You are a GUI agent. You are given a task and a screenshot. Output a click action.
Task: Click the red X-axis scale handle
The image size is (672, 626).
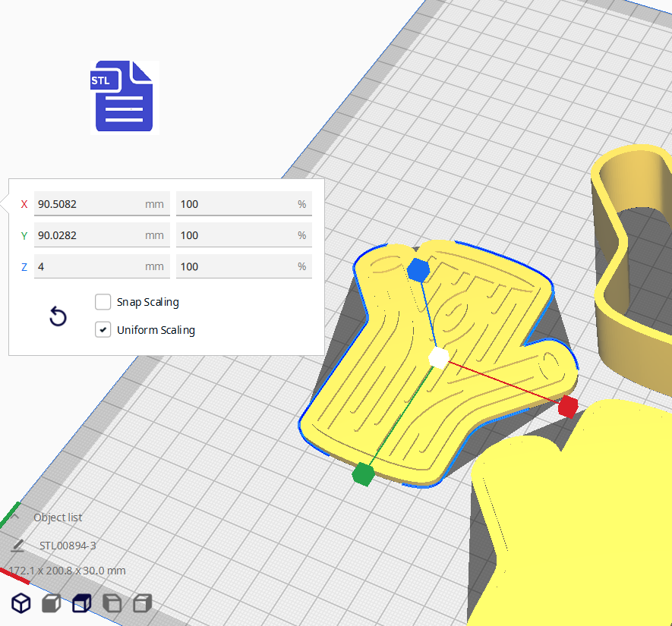click(x=568, y=407)
